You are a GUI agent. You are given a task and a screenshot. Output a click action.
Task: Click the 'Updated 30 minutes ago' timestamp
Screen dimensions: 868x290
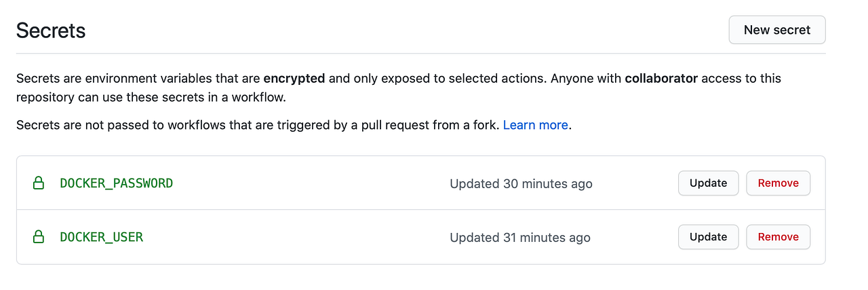coord(521,184)
